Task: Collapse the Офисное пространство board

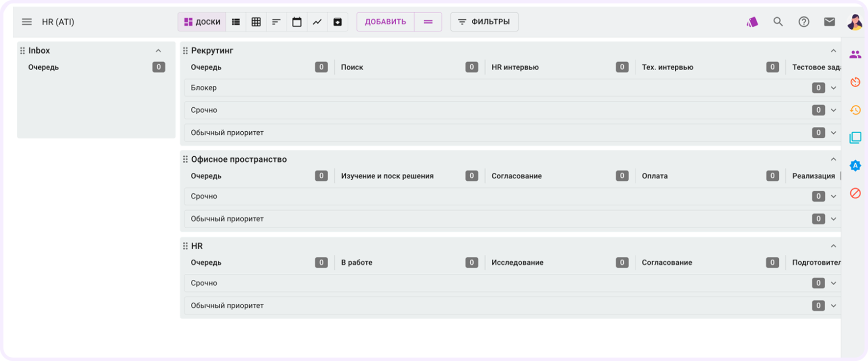Action: point(833,159)
